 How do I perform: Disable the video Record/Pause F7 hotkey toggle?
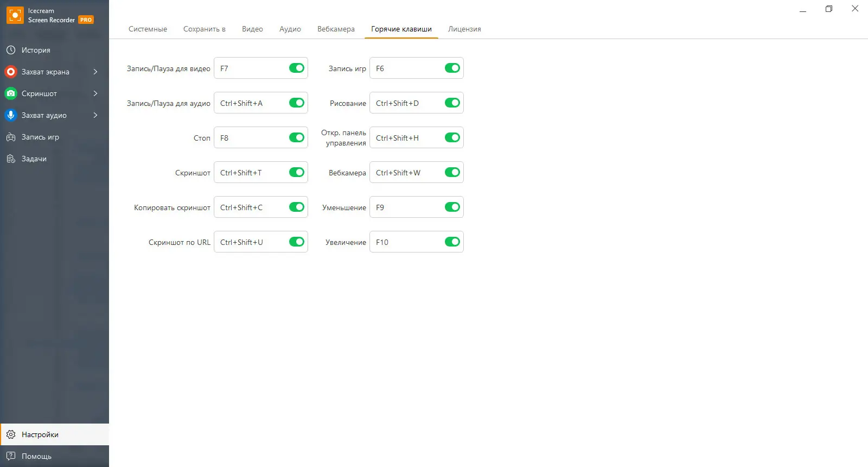[x=297, y=68]
